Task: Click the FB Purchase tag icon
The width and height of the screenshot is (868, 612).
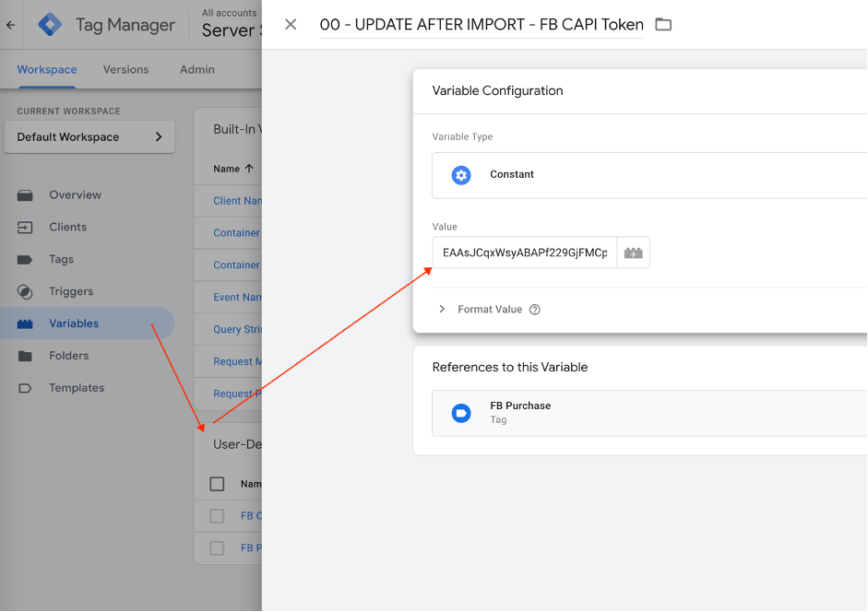Action: pos(461,413)
